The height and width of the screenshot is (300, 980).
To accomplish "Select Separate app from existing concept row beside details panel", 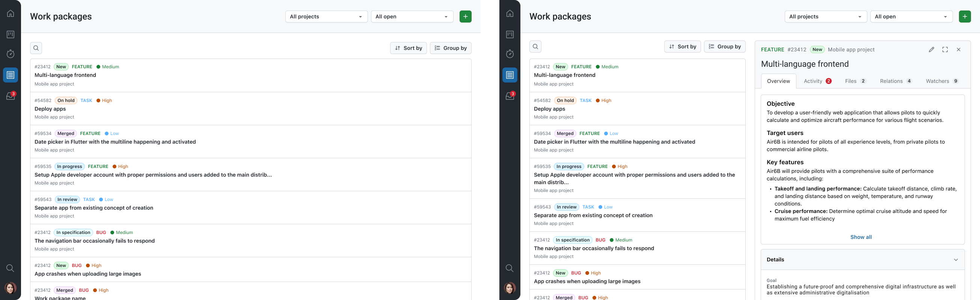I will pos(637,215).
